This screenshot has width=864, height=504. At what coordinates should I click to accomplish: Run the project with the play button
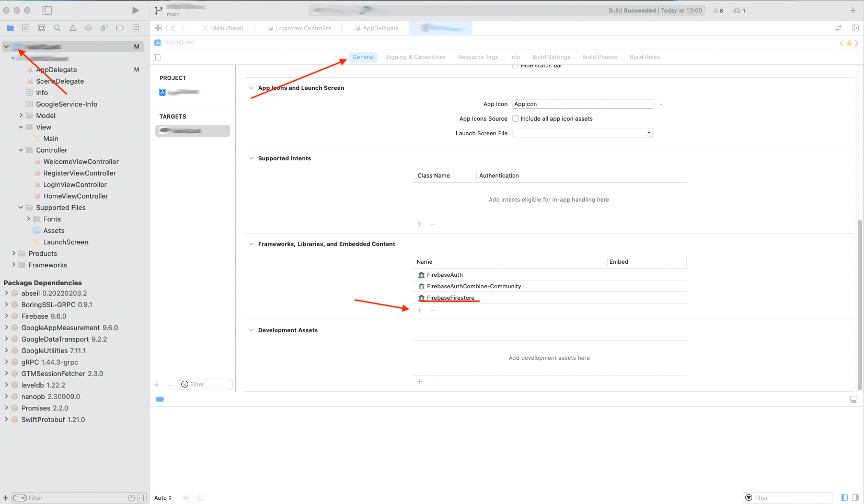click(135, 10)
